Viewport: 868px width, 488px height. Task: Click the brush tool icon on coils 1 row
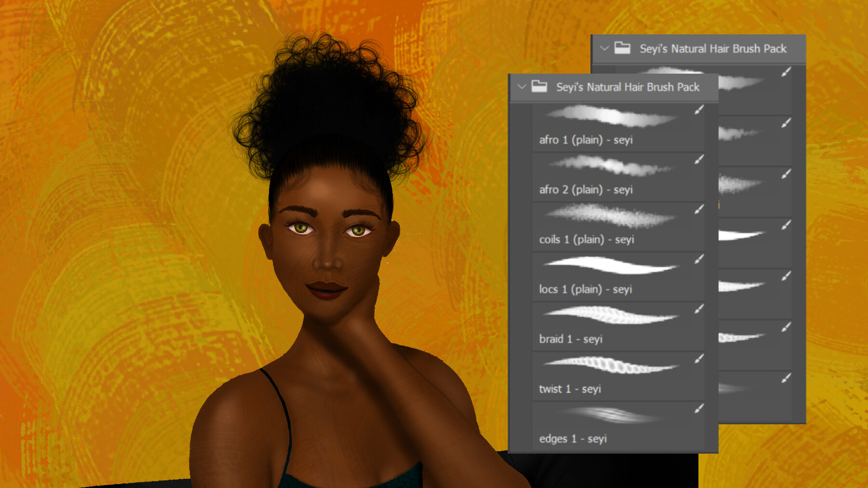pyautogui.click(x=699, y=209)
